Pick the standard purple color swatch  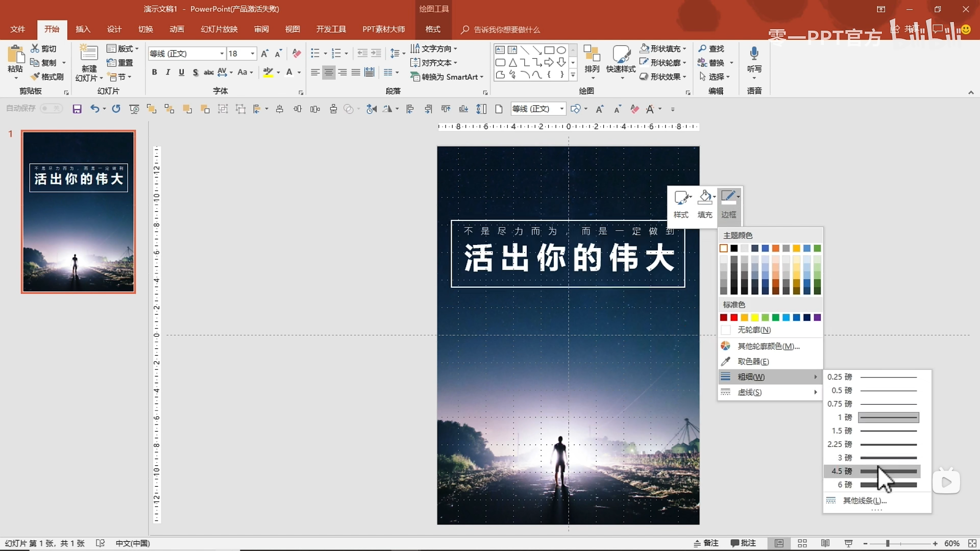tap(817, 317)
